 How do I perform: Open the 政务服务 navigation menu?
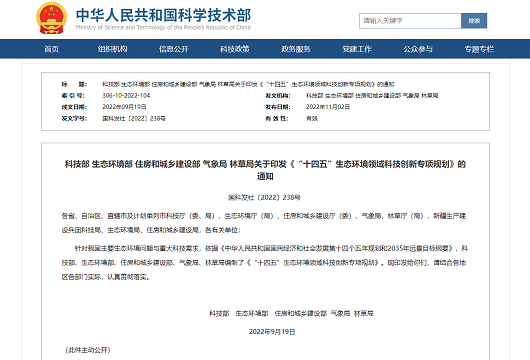coord(296,49)
